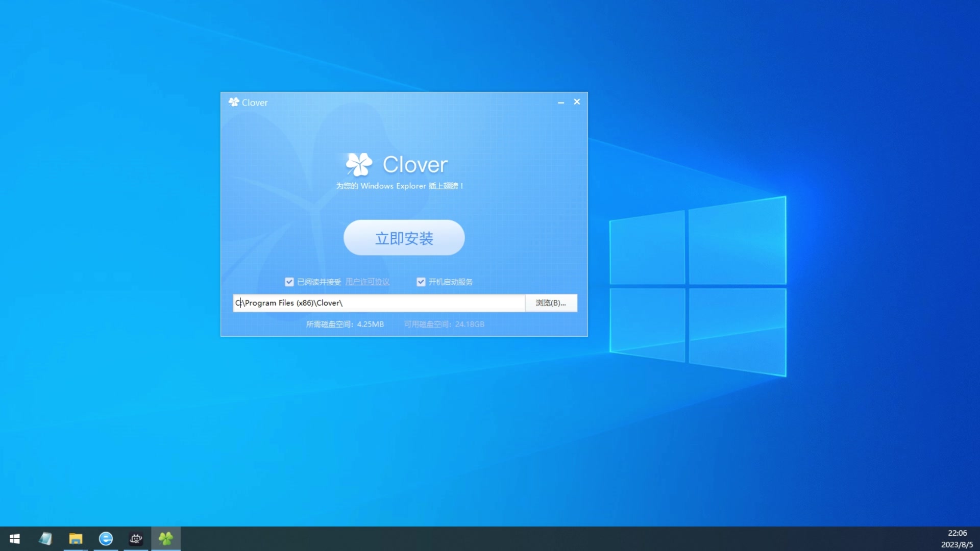Open the dark gear app on the taskbar

pos(136,539)
